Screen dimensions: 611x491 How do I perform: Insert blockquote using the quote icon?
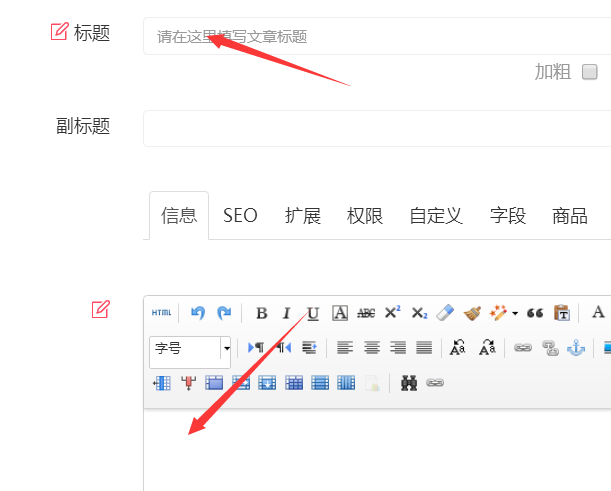pyautogui.click(x=535, y=313)
